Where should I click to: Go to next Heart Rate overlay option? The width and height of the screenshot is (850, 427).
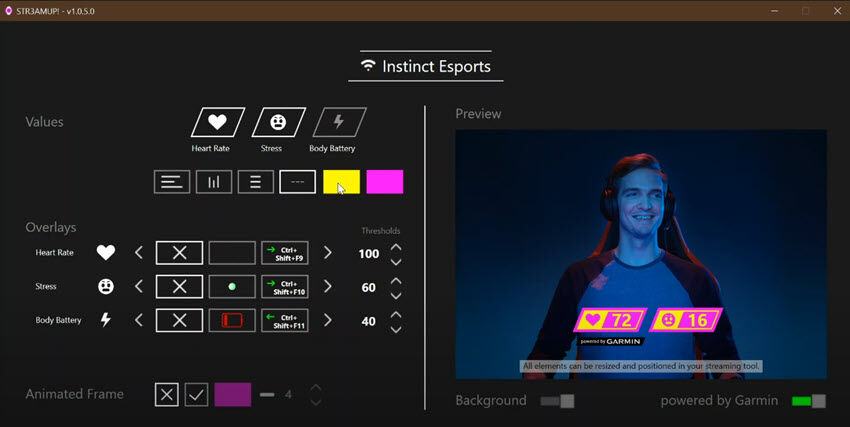coord(327,253)
